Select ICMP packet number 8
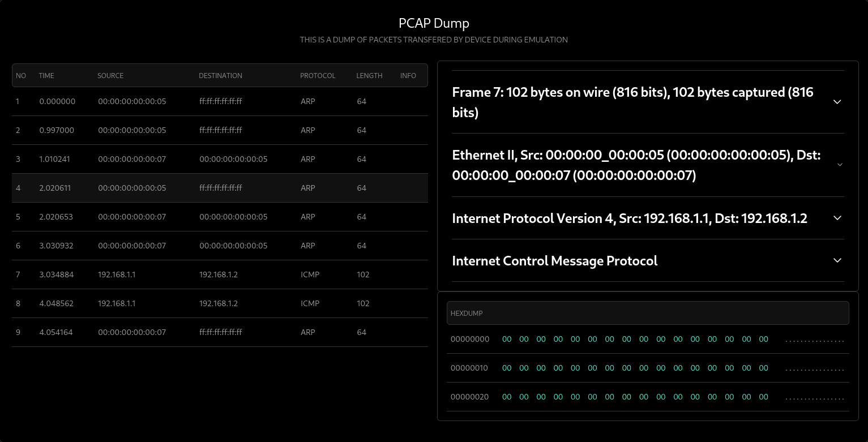The width and height of the screenshot is (868, 442). click(x=220, y=303)
